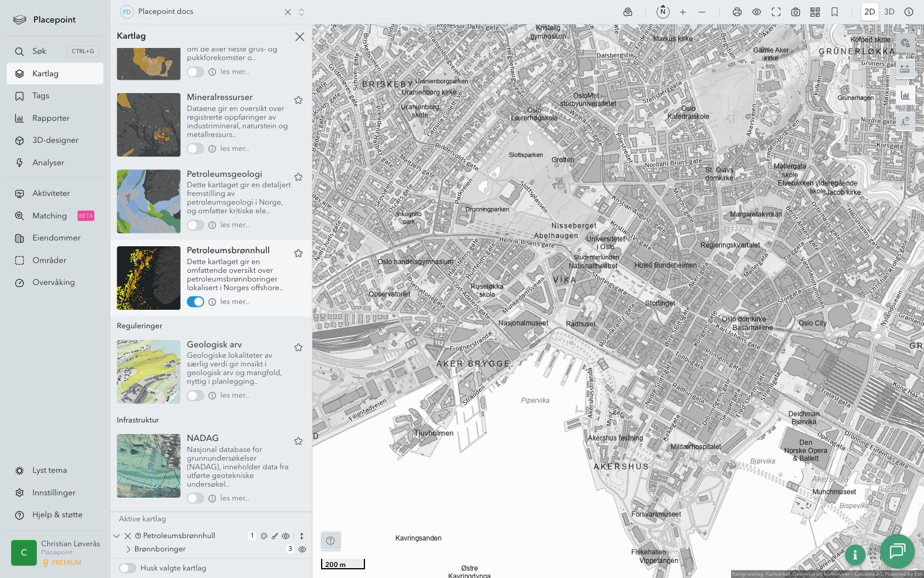Open the measure distance tool on the map
Viewport: 924px width, 578px height.
pos(904,69)
